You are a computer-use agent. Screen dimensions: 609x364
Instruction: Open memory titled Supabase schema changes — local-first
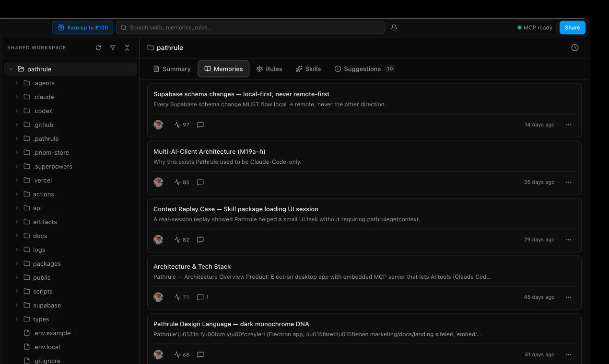click(x=241, y=94)
